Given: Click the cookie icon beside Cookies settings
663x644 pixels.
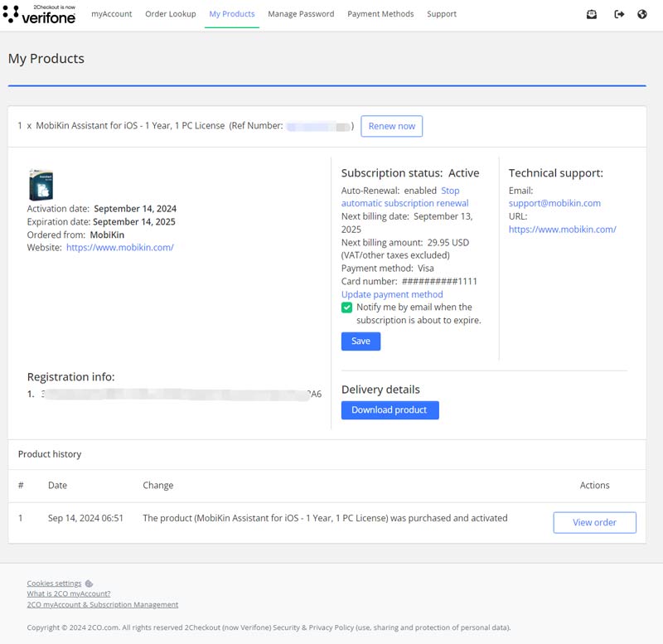Looking at the screenshot, I should coord(89,583).
